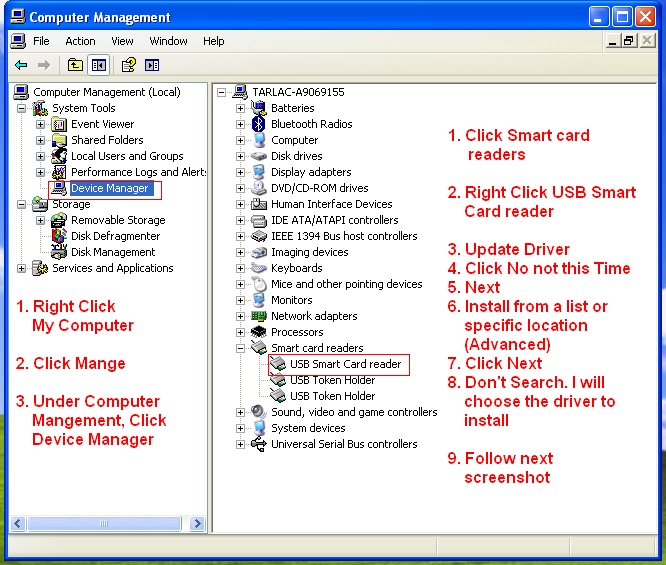
Task: Open the Window menu
Action: coord(168,41)
